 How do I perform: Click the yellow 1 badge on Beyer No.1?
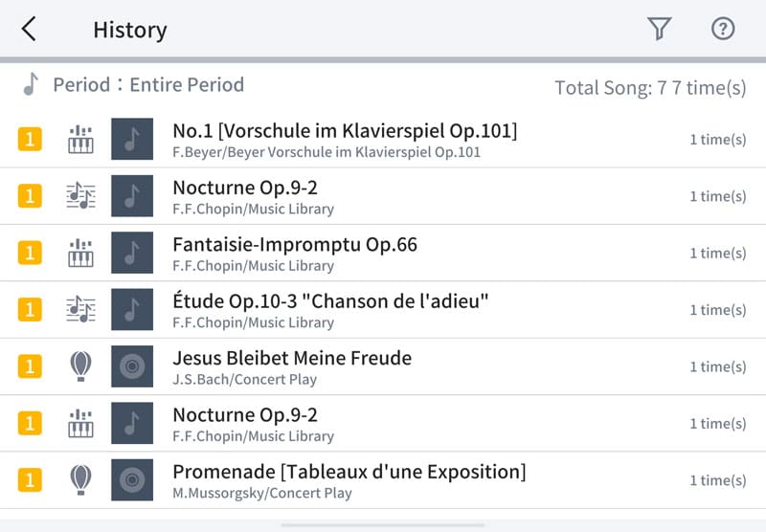(x=30, y=140)
